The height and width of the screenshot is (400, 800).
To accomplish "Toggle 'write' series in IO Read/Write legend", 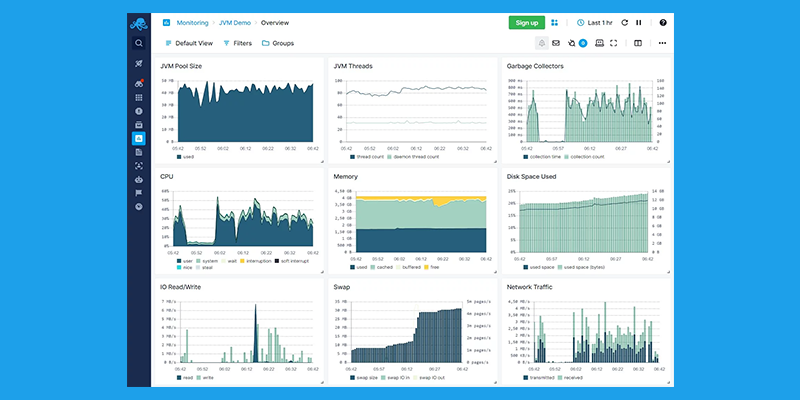I will pos(205,378).
